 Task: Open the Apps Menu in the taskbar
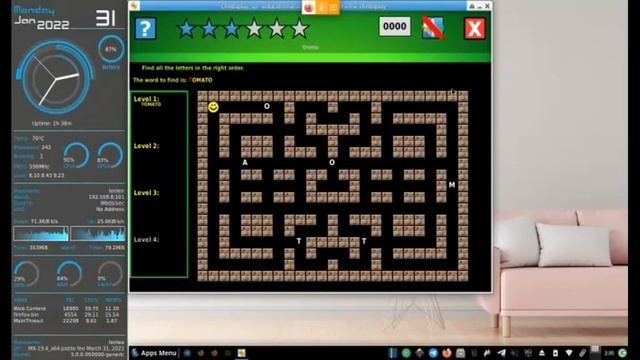click(x=154, y=353)
